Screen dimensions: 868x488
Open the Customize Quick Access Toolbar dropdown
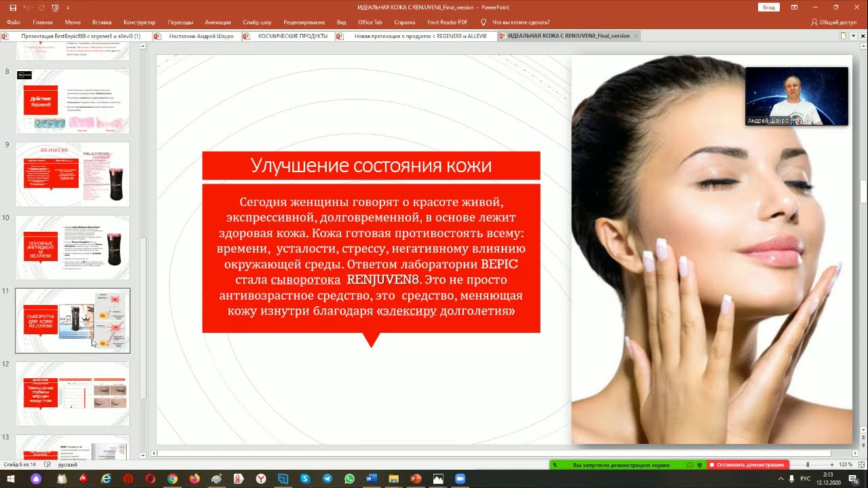68,7
